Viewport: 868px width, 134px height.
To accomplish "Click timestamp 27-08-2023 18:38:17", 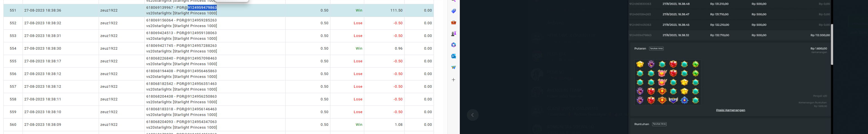I will click(x=43, y=61).
